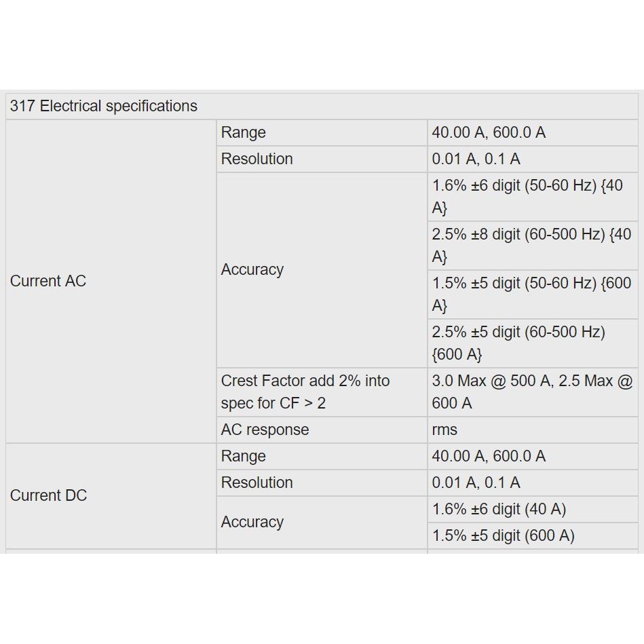Click the Resolution label in Current DC section
This screenshot has height=644, width=644.
point(257,483)
